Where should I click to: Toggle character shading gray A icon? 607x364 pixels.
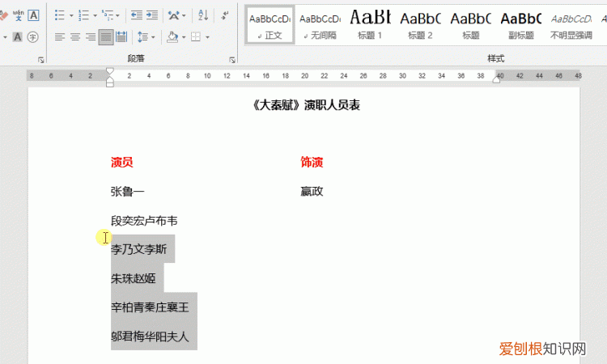pyautogui.click(x=18, y=37)
